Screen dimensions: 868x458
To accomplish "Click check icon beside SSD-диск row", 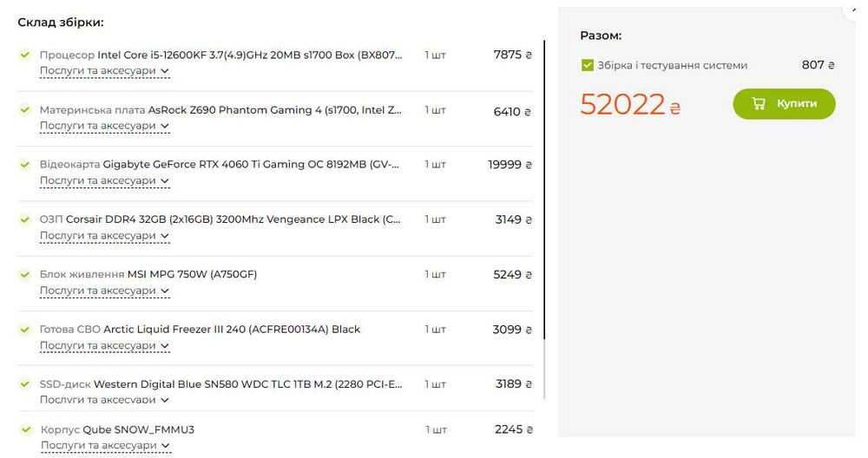I will (x=25, y=384).
